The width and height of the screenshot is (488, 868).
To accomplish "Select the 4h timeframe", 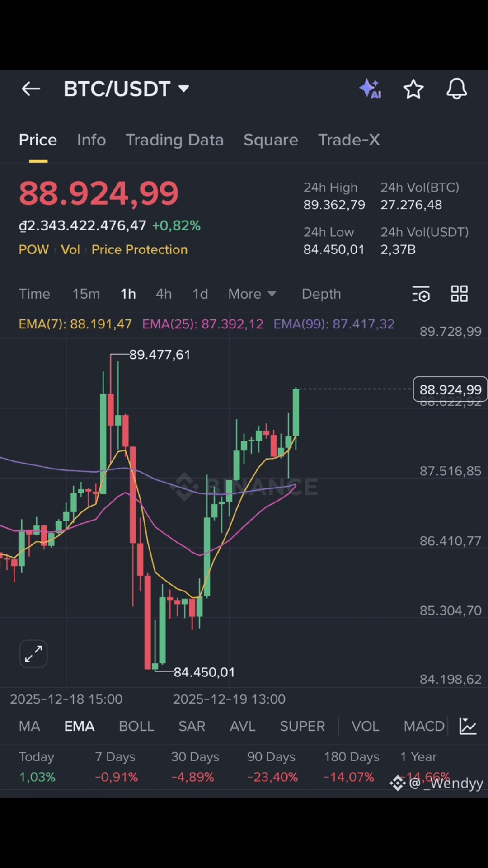I will pos(164,294).
